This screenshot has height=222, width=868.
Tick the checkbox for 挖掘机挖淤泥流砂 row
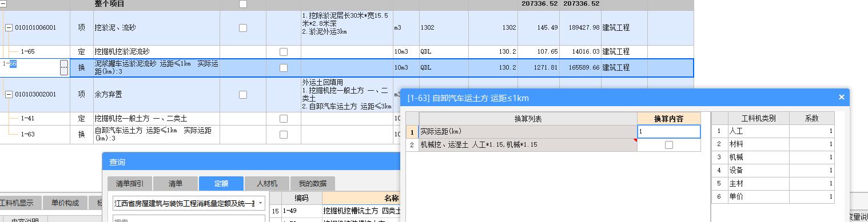[283, 52]
